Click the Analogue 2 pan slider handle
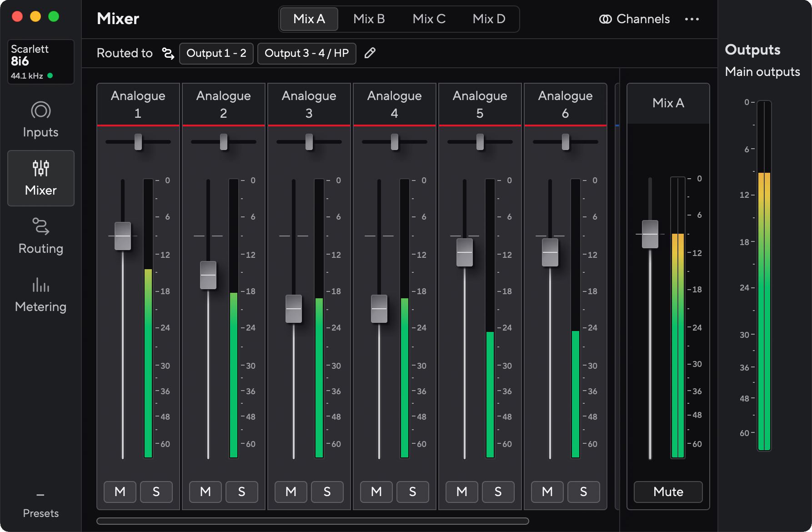 [224, 142]
